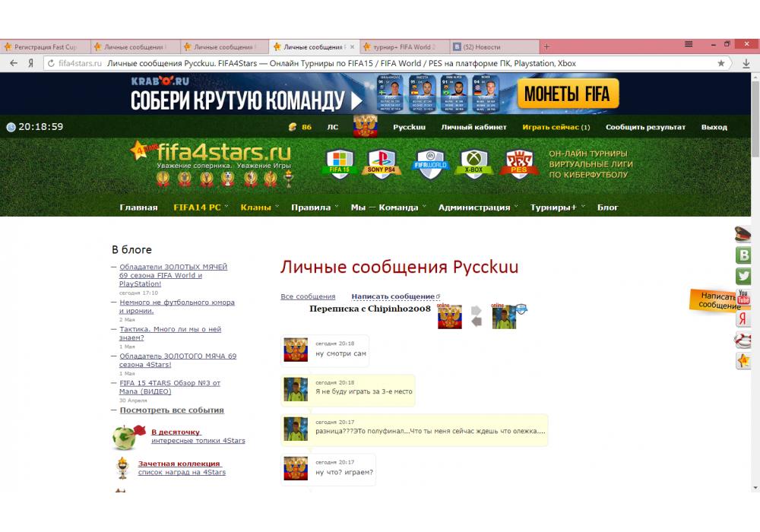Click the Yandex icon in sidebar
This screenshot has width=760, height=532.
(x=743, y=318)
